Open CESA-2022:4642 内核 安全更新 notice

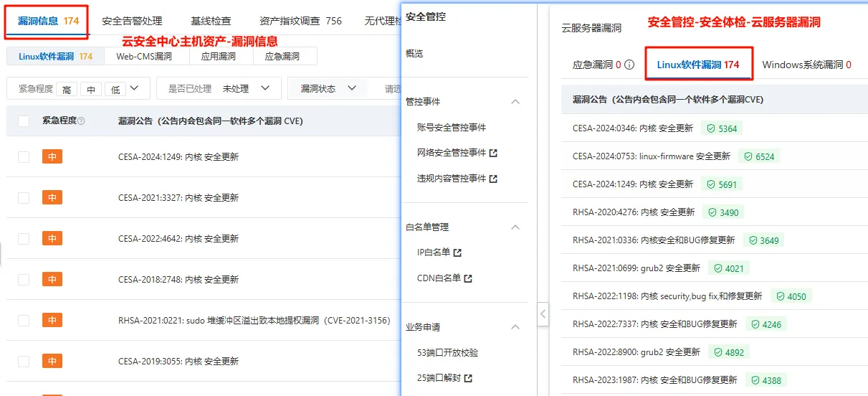click(x=178, y=238)
